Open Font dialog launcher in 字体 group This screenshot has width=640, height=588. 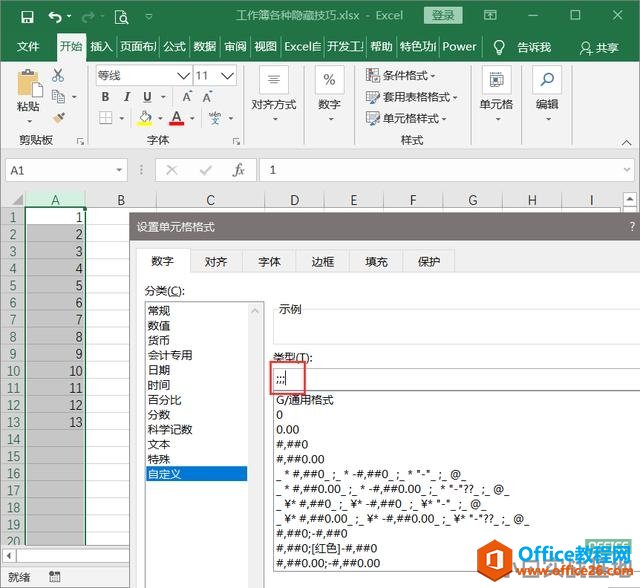[x=236, y=141]
